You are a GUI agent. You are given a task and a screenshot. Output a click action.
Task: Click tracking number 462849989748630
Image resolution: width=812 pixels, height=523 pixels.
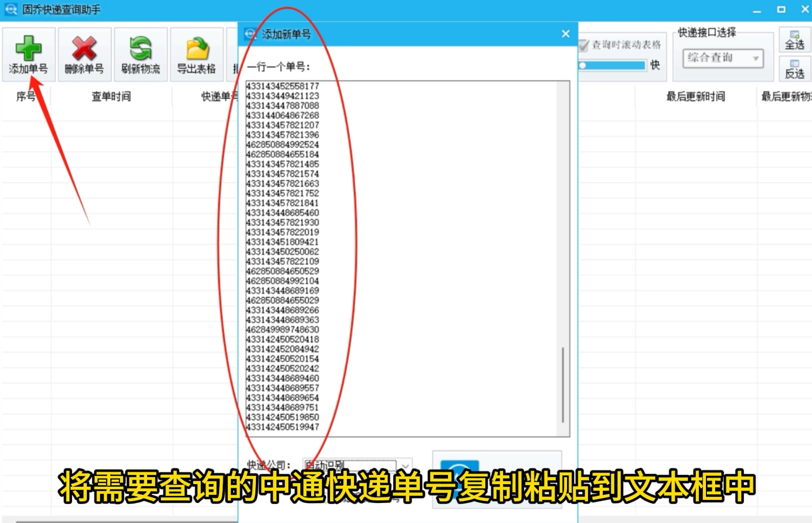point(282,329)
